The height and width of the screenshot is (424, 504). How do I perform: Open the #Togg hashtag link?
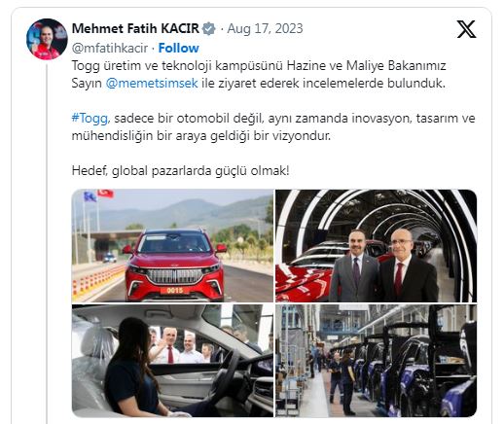coord(90,118)
